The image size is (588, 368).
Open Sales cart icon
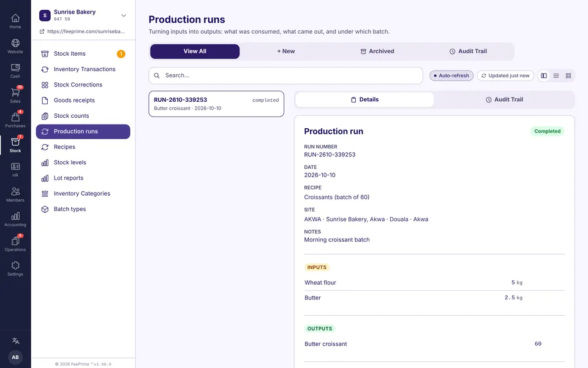pyautogui.click(x=15, y=93)
